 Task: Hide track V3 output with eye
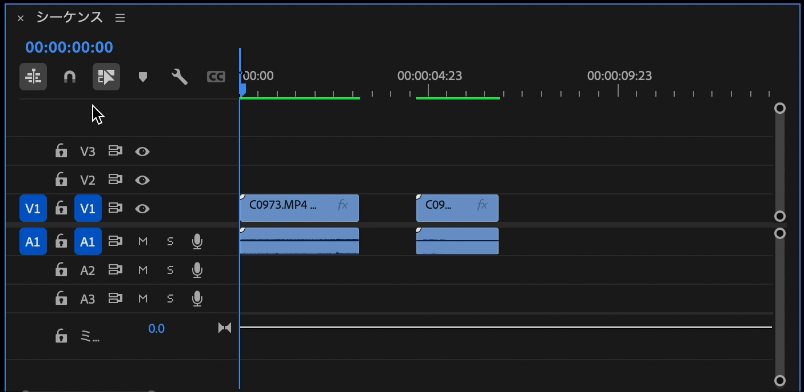143,151
